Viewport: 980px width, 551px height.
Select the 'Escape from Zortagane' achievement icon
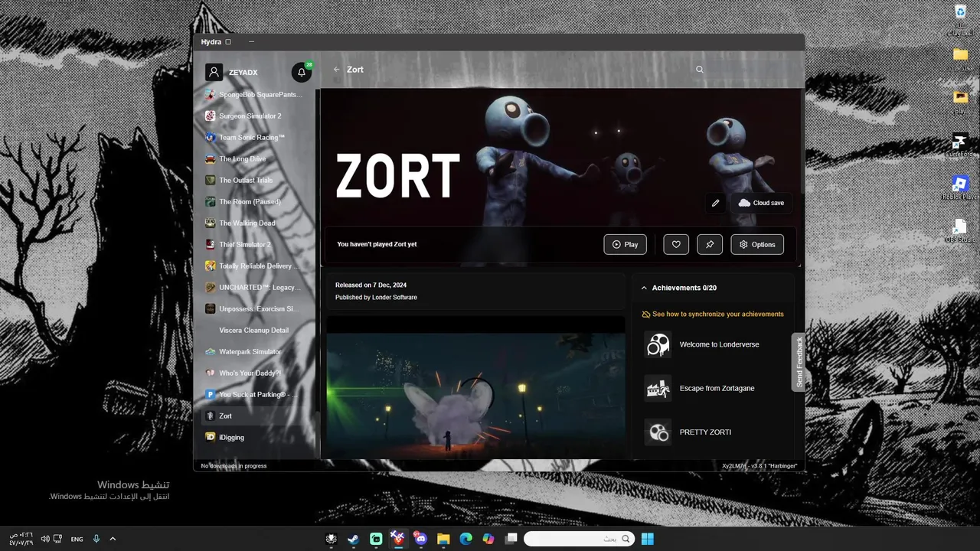tap(658, 388)
